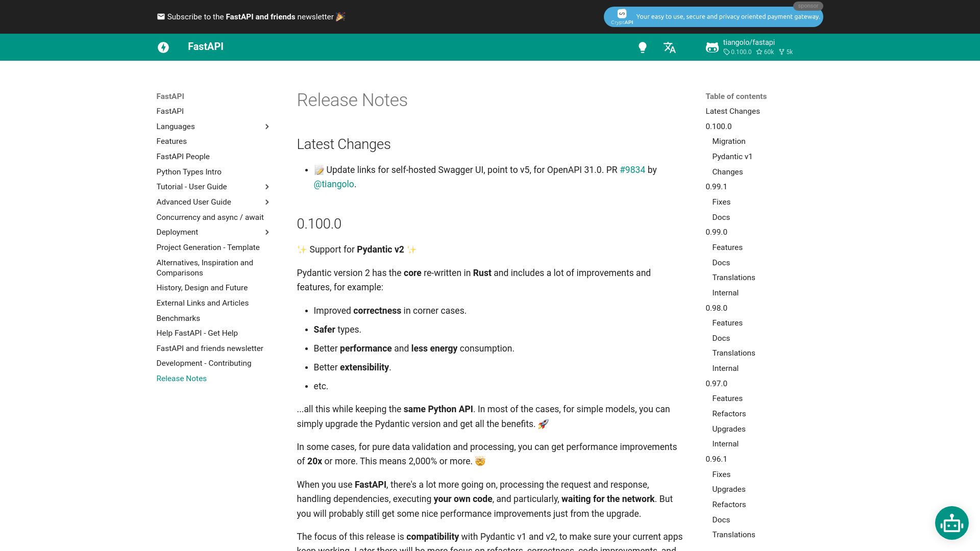Click the FastAPI lightning logo icon
The image size is (980, 551).
pyautogui.click(x=163, y=47)
